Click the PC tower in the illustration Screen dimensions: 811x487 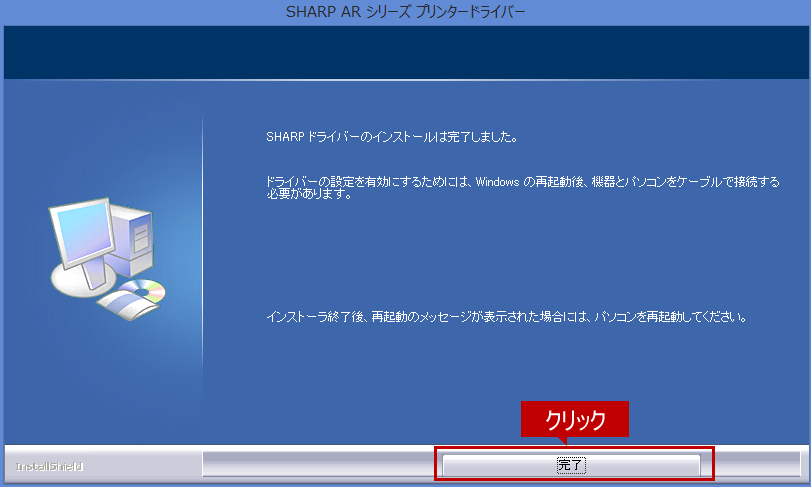coord(135,240)
